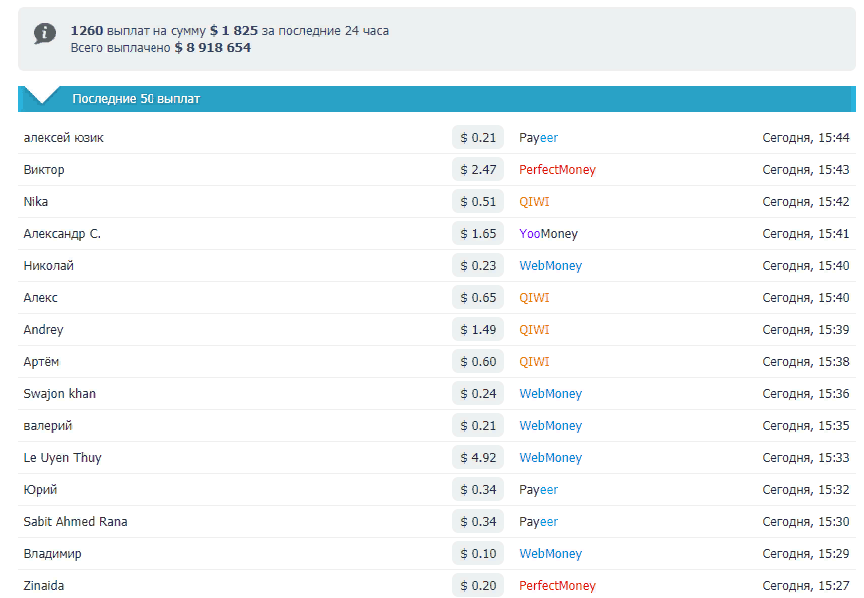
Task: Select the name 'Виктор'
Action: click(x=44, y=169)
